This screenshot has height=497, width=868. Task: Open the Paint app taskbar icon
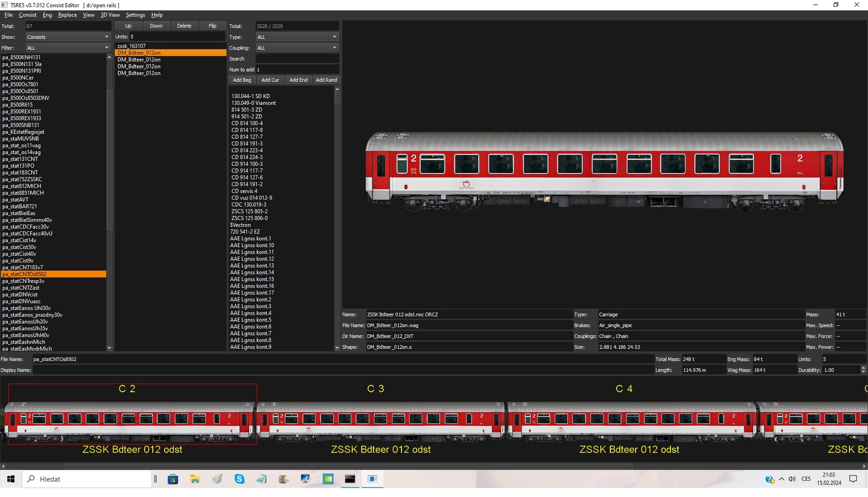pos(217,479)
